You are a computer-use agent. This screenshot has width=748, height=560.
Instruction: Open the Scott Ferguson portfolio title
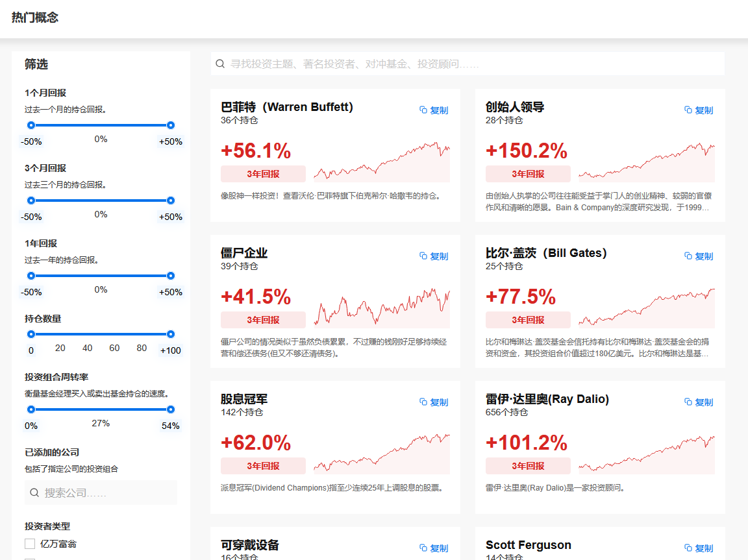pyautogui.click(x=528, y=544)
